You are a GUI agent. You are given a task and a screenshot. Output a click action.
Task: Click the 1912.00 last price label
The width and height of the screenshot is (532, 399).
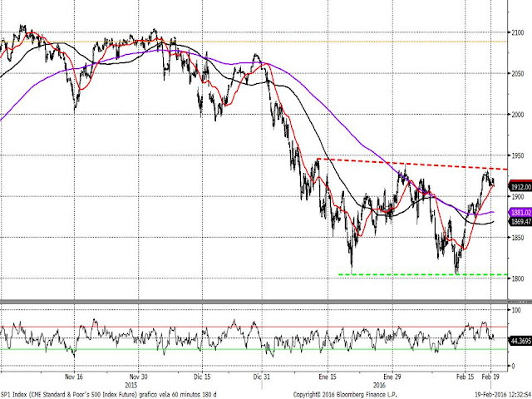pos(520,186)
